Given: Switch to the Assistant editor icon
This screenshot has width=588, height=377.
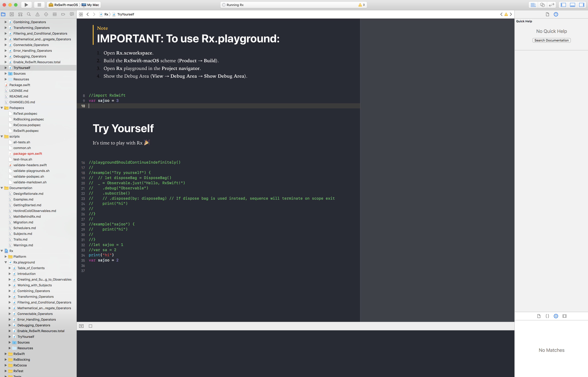Looking at the screenshot, I should [x=542, y=5].
